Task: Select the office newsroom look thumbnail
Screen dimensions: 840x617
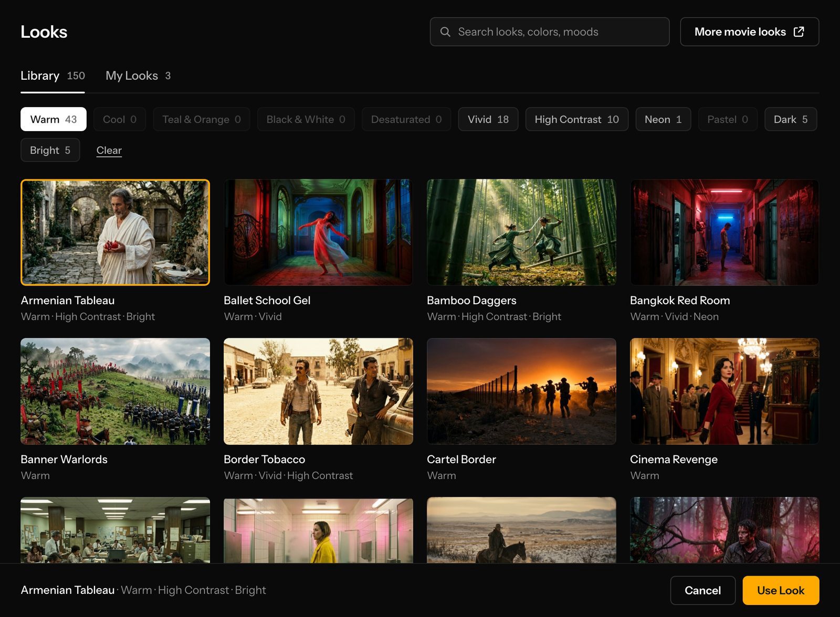Action: coord(115,530)
